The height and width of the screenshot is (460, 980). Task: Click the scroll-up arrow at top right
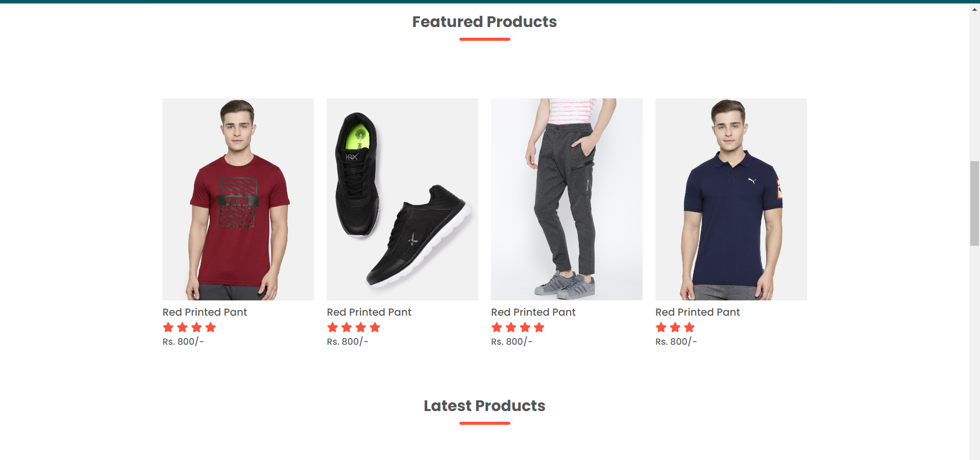click(974, 8)
